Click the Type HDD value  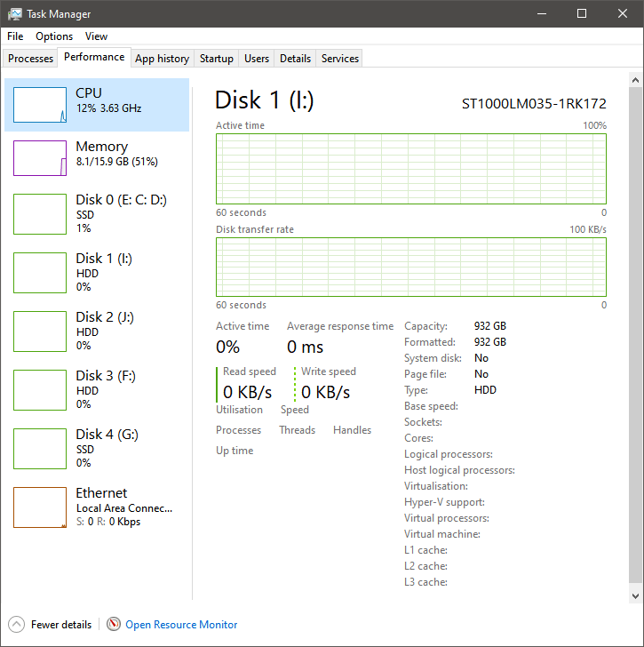485,390
